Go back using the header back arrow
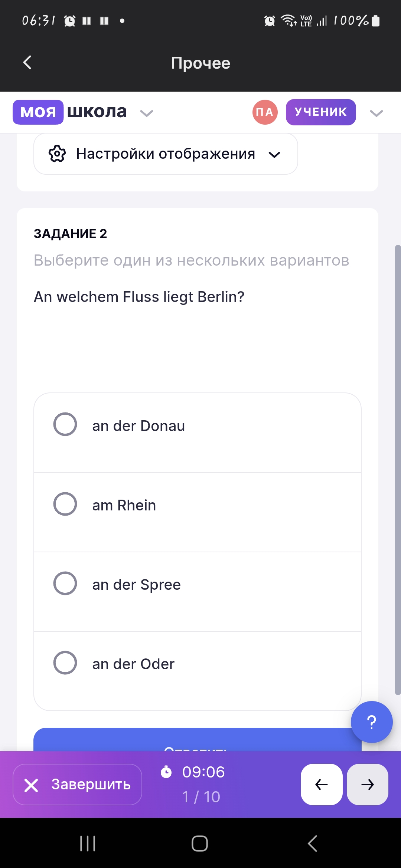 [x=27, y=62]
